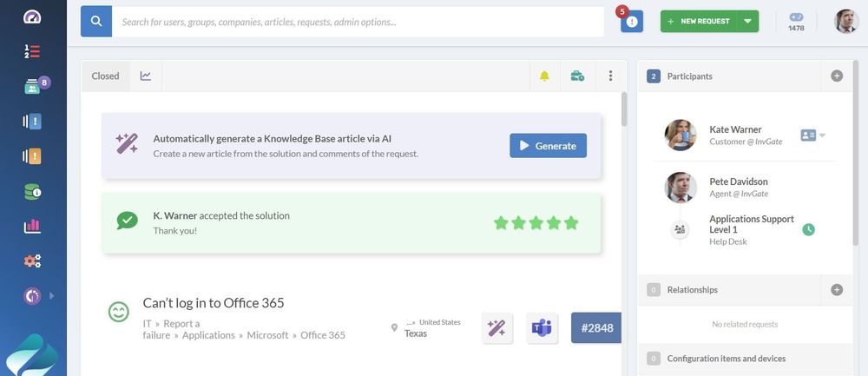Click the green clock icon beside Applications Support

(x=808, y=229)
